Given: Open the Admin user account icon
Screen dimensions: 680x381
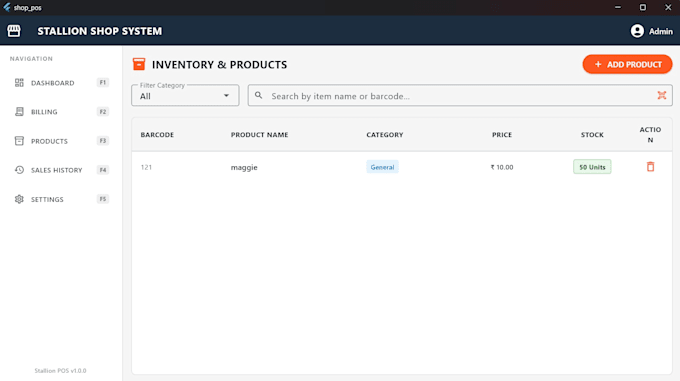Looking at the screenshot, I should [637, 31].
